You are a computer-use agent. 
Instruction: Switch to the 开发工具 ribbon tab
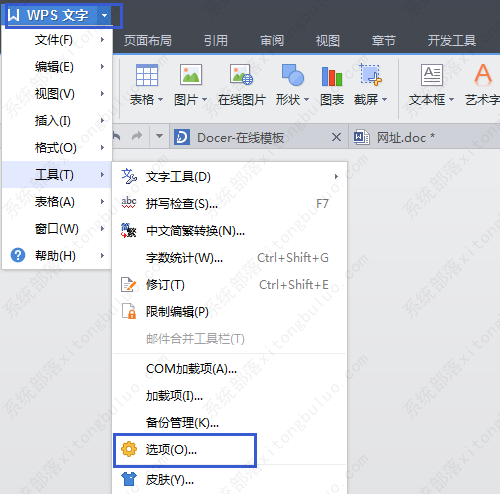(x=452, y=41)
